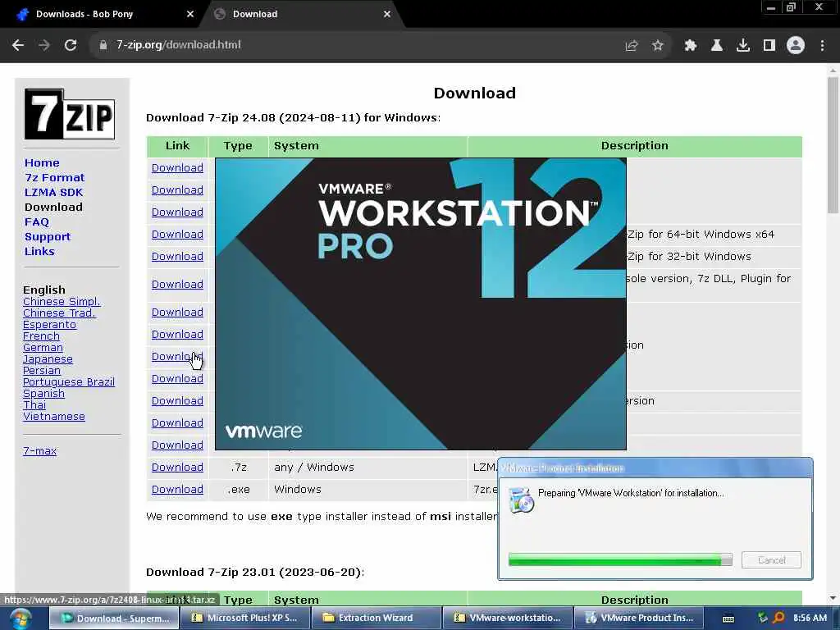The width and height of the screenshot is (840, 630).
Task: Switch language to Japanese
Action: (x=48, y=359)
